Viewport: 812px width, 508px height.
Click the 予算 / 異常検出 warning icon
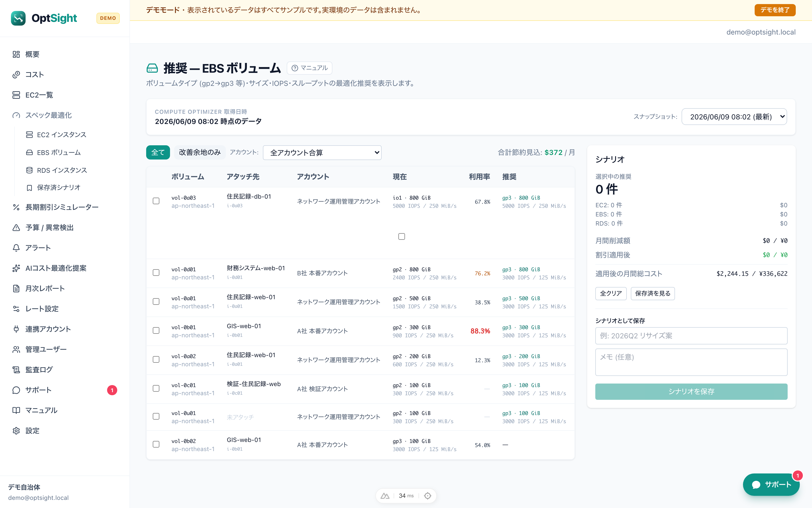click(16, 228)
